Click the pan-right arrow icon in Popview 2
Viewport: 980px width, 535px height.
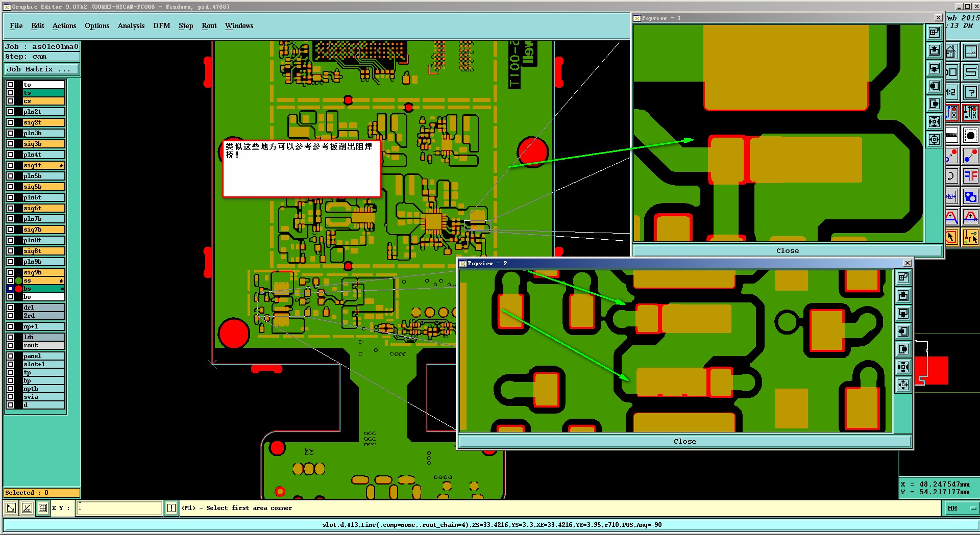(903, 349)
